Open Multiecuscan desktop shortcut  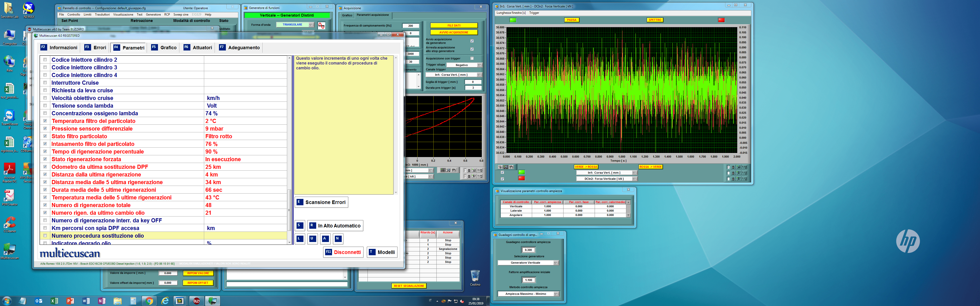[9, 251]
